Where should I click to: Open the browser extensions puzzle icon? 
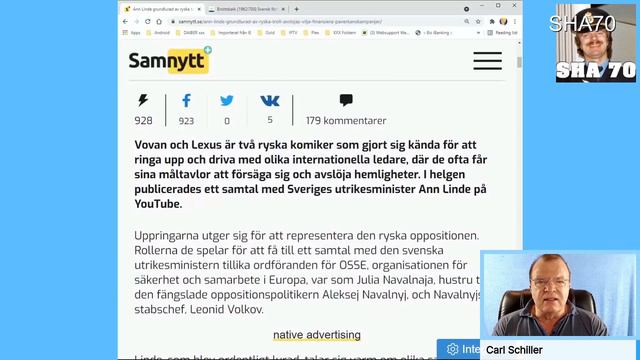492,21
